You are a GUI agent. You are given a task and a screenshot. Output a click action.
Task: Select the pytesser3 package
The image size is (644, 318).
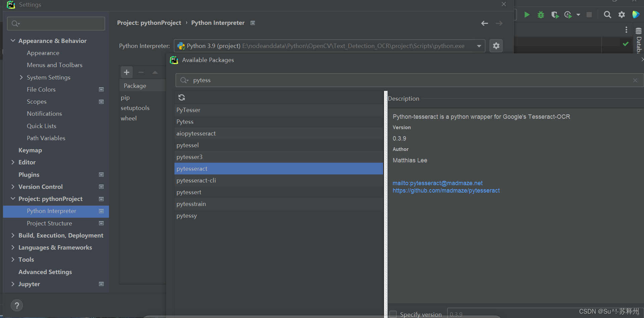[x=278, y=157]
